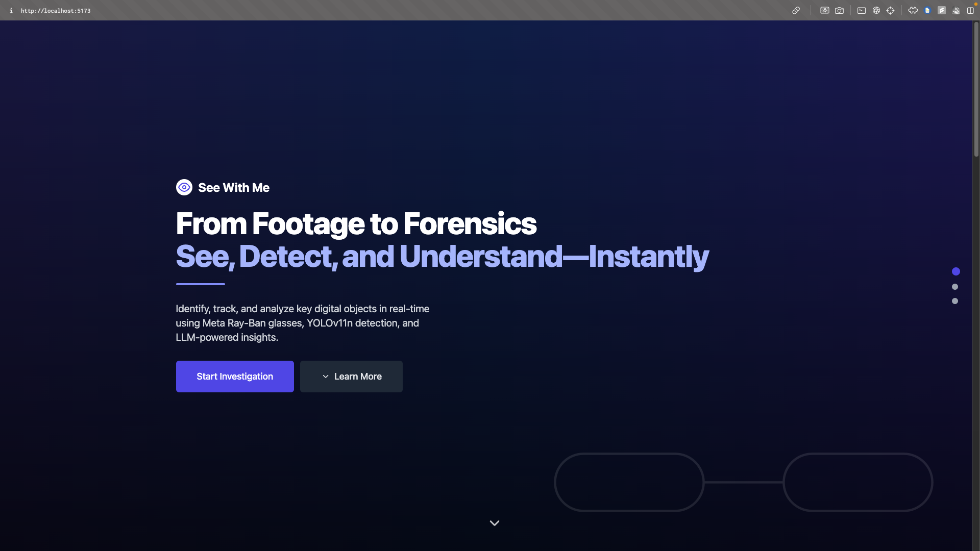This screenshot has height=551, width=980.
Task: Click the See With Me eye logo
Action: coord(184,187)
